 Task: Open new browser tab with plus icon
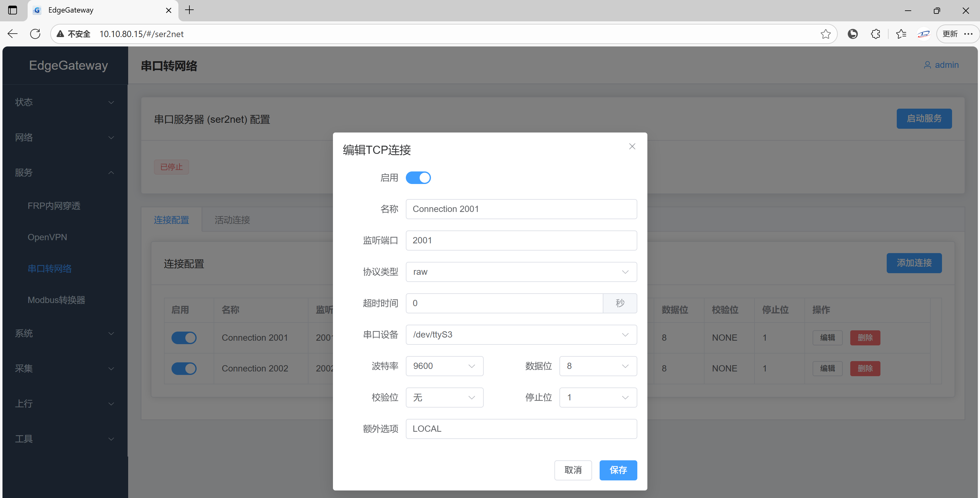coord(189,10)
